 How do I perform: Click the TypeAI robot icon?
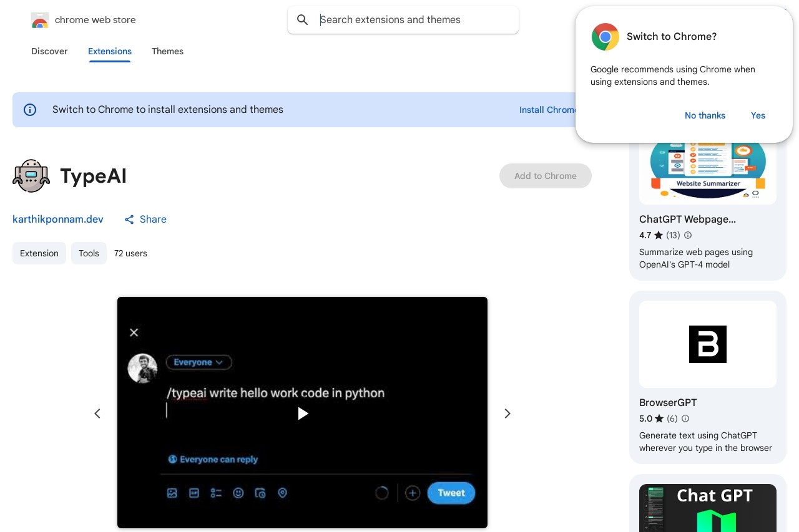pyautogui.click(x=31, y=176)
